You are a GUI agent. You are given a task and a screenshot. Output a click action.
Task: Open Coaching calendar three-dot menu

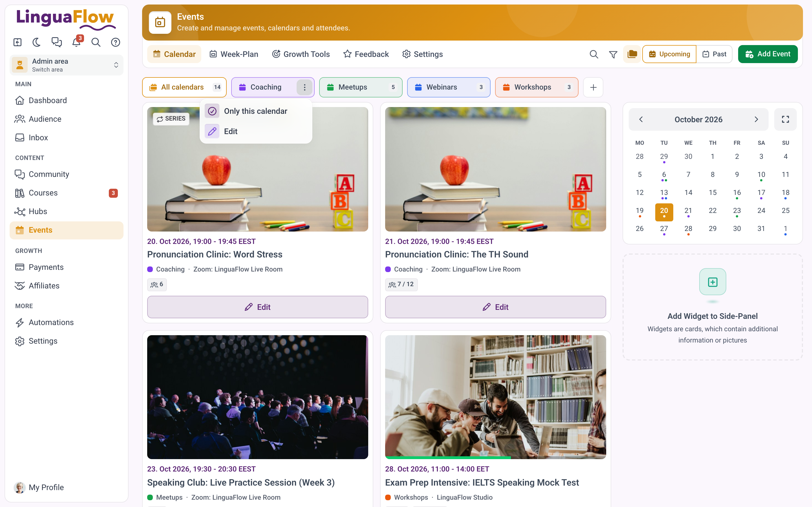[304, 87]
